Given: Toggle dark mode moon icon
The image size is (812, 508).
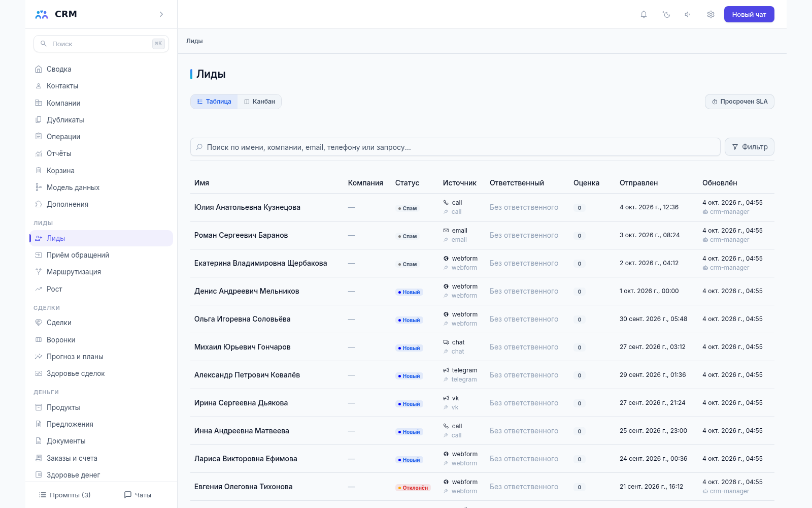Looking at the screenshot, I should [x=666, y=14].
